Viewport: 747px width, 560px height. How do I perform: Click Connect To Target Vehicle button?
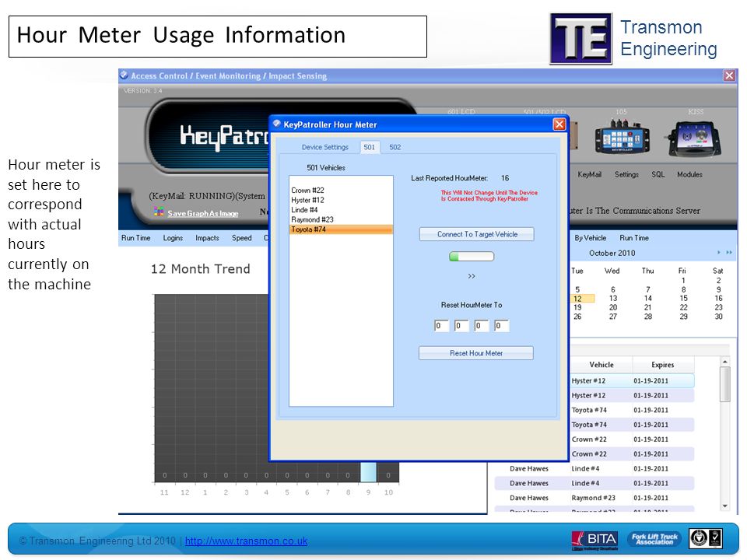pos(476,234)
